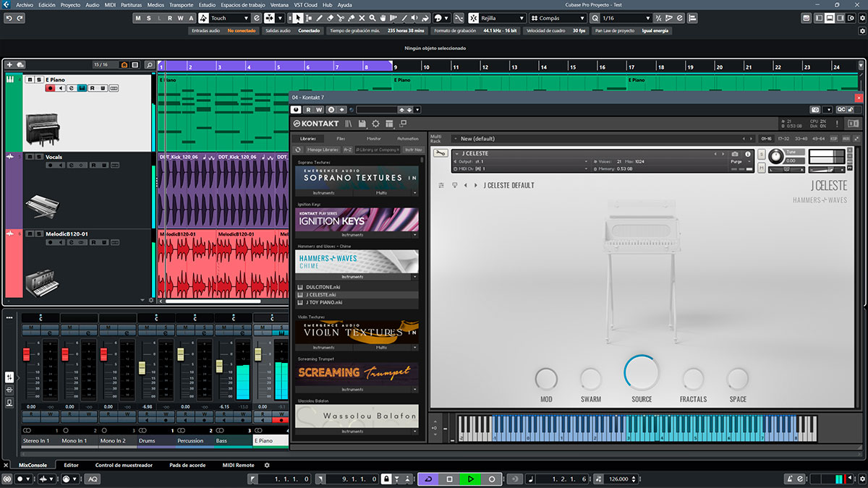868x488 pixels.
Task: Open the Transporte menu
Action: pyautogui.click(x=181, y=4)
